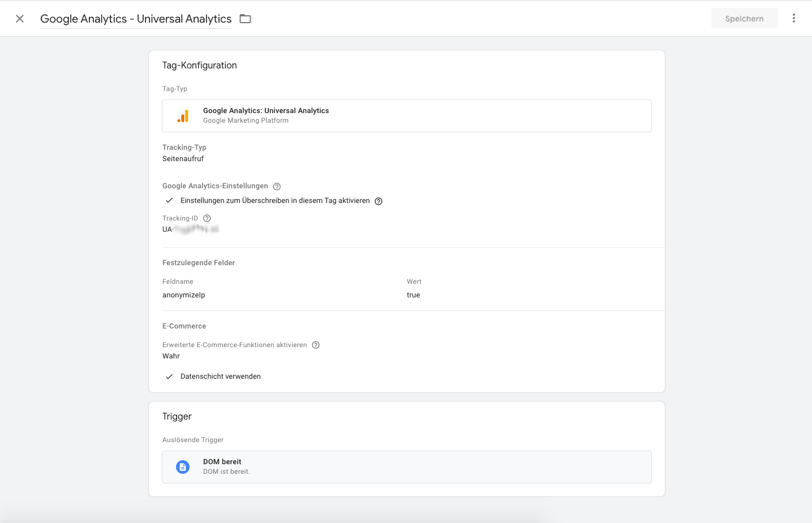Click the Tracking-Typ label
This screenshot has width=812, height=523.
coord(184,148)
